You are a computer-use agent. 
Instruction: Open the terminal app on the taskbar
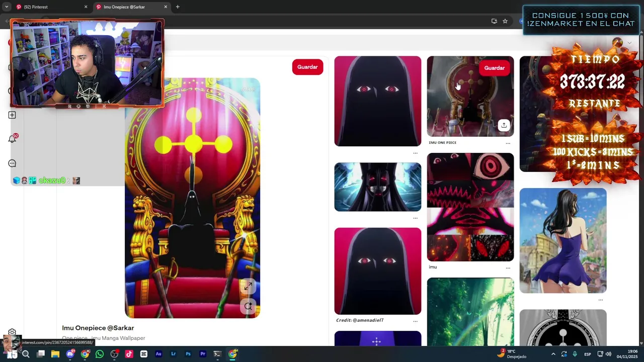pyautogui.click(x=217, y=354)
